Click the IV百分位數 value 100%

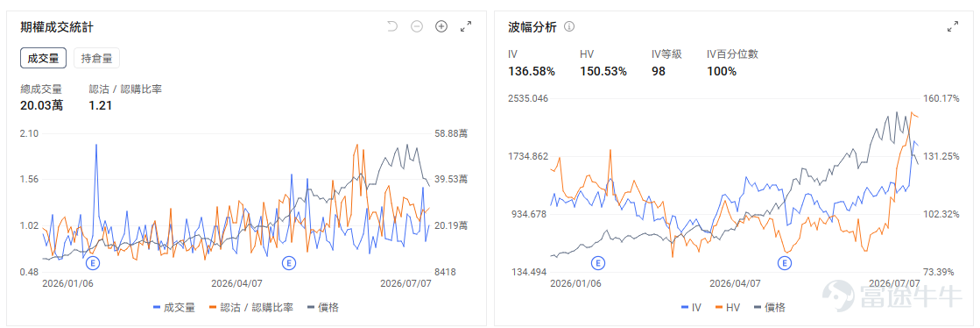click(x=722, y=71)
